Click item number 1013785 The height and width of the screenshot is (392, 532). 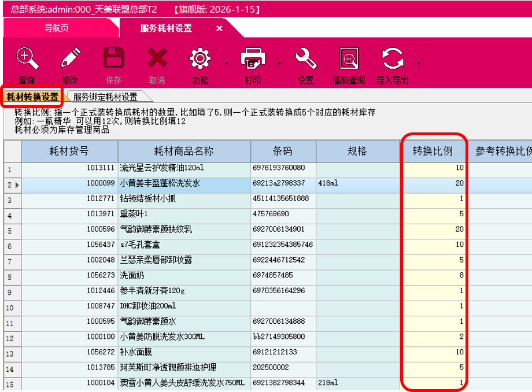click(x=101, y=367)
